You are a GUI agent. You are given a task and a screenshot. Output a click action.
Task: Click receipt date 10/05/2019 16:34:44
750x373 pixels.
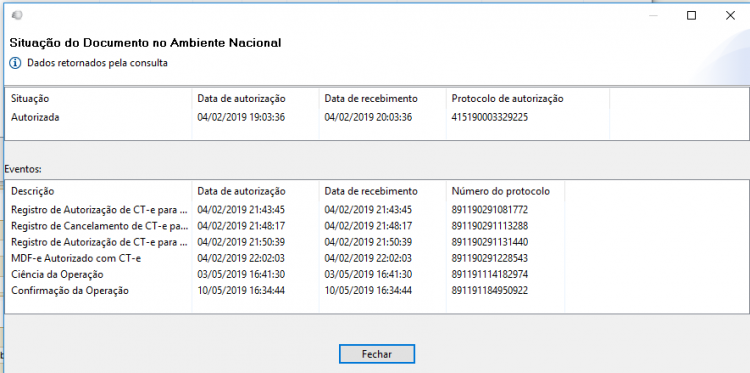click(368, 290)
